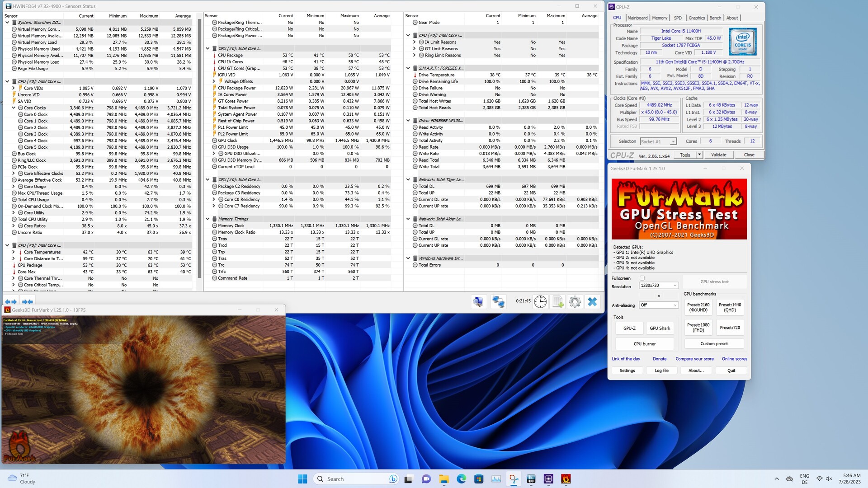Open the Resolution 1280x720 dropdown
The image size is (868, 488).
(x=659, y=286)
